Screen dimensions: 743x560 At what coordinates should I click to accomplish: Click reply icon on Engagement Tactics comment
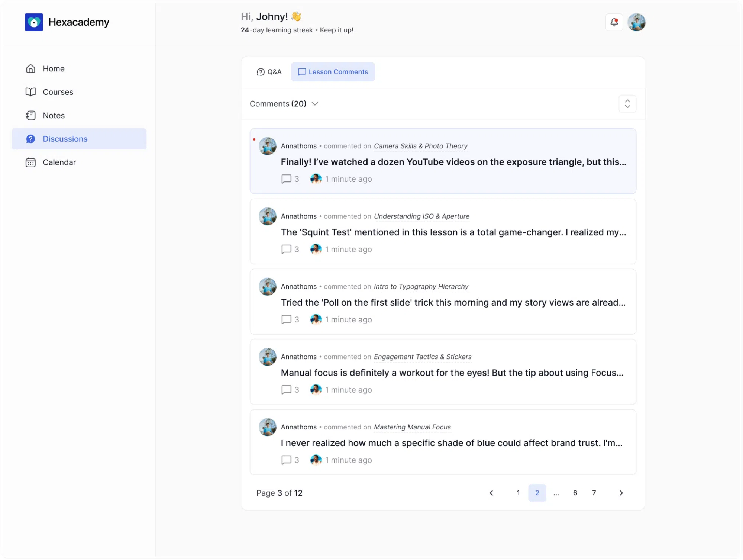point(286,390)
